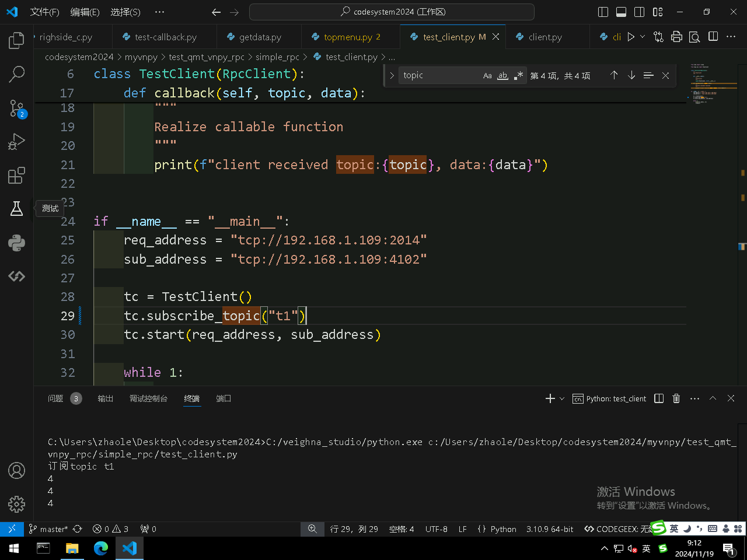
Task: Open editor More Actions ellipsis
Action: [731, 37]
